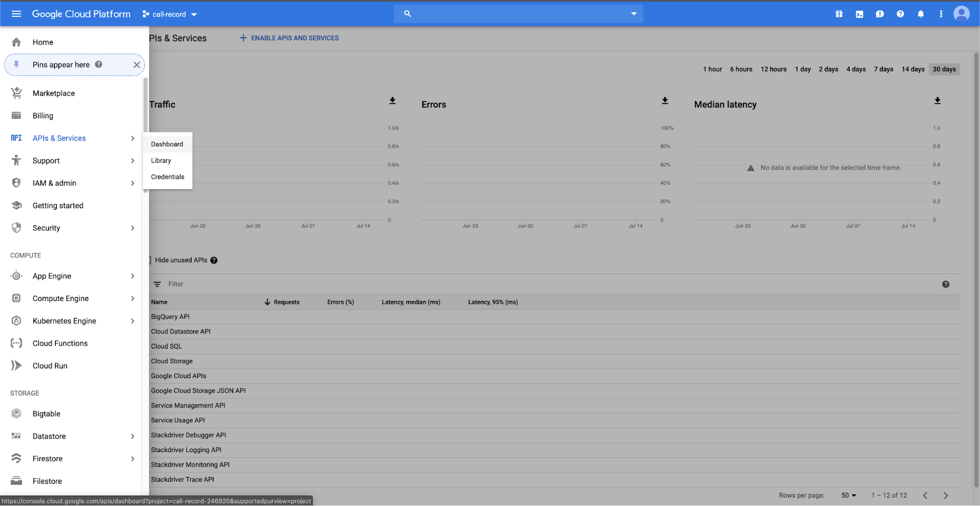Click the Marketplace cart icon

point(16,93)
